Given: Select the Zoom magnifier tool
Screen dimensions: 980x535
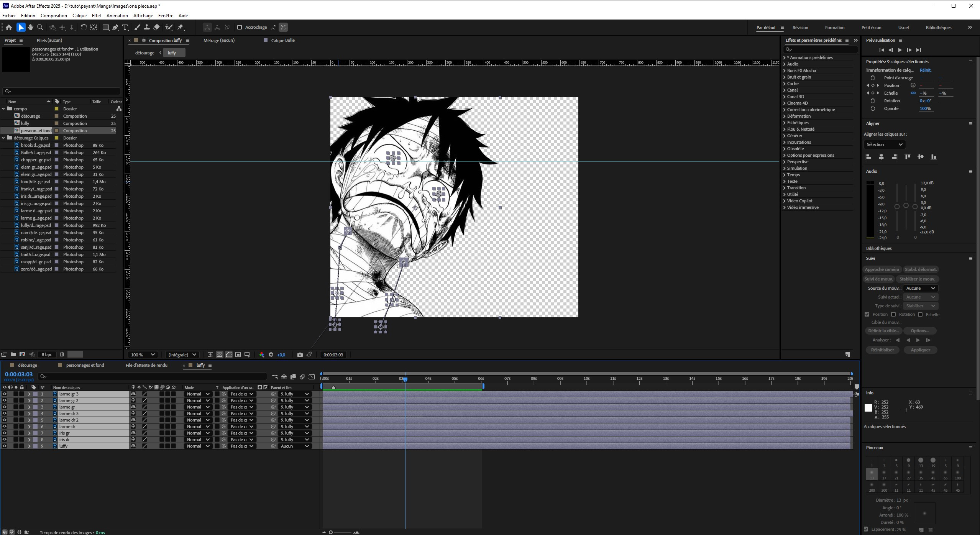Looking at the screenshot, I should 40,27.
